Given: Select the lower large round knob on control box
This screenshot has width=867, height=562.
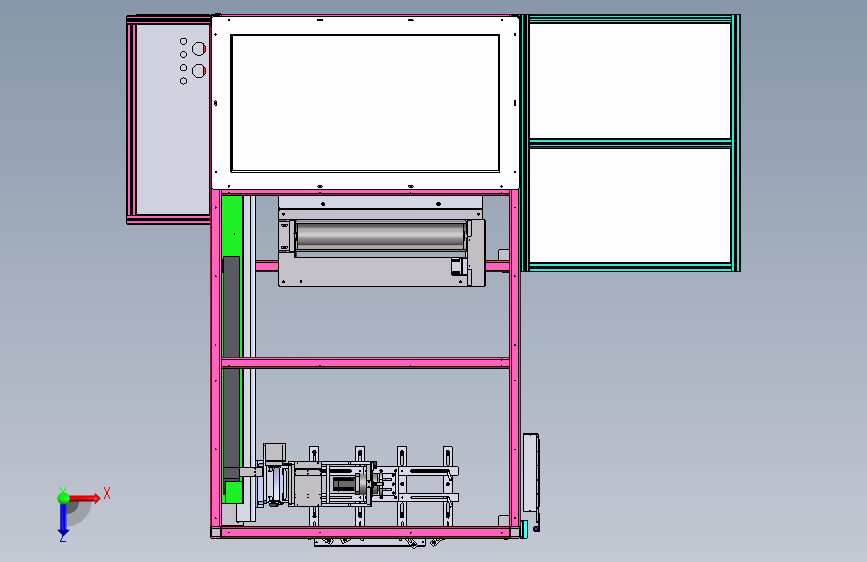Looking at the screenshot, I should click(199, 71).
